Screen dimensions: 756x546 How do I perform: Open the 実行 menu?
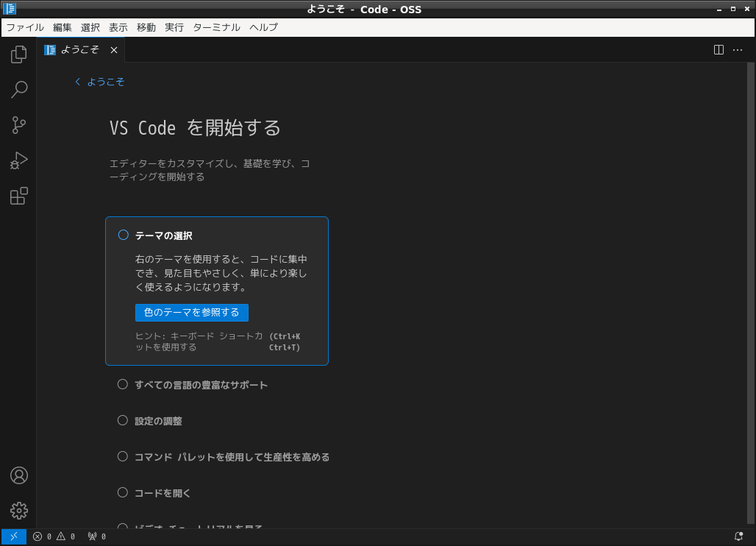[x=174, y=27]
